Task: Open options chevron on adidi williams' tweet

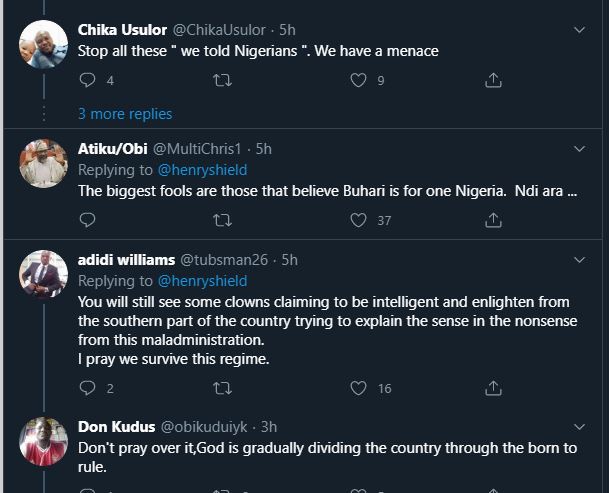Action: [x=580, y=260]
